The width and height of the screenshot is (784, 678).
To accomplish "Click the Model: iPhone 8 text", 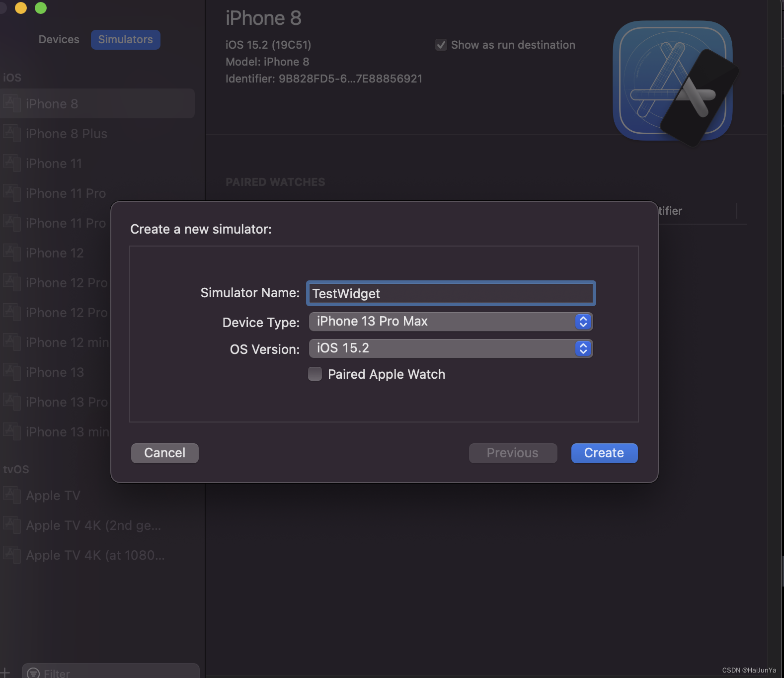I will pyautogui.click(x=267, y=62).
